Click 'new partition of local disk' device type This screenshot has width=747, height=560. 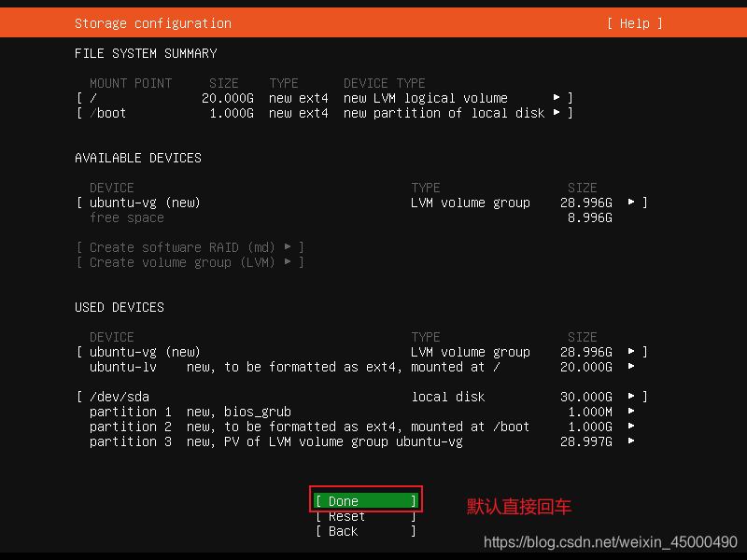pyautogui.click(x=444, y=113)
